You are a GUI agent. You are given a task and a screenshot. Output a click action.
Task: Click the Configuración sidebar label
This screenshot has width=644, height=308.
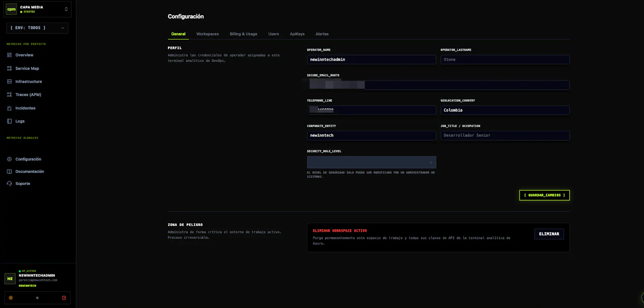pyautogui.click(x=29, y=159)
